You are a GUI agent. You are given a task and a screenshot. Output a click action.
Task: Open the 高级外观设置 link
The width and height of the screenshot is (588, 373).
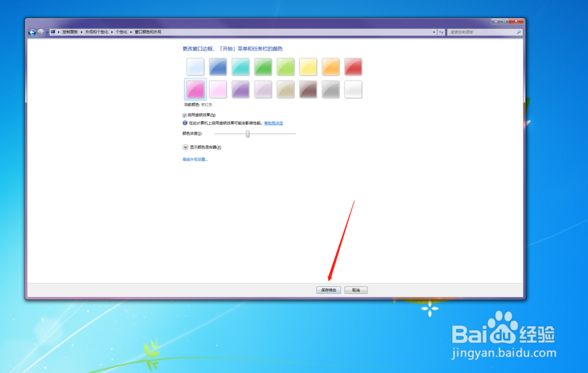195,159
